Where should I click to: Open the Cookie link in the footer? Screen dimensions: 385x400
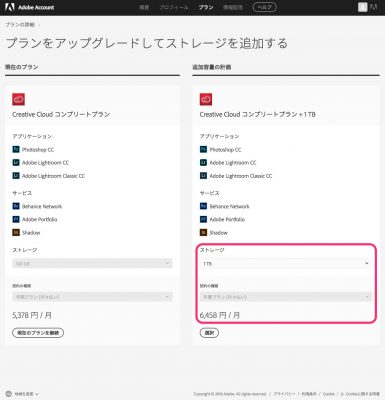[329, 394]
